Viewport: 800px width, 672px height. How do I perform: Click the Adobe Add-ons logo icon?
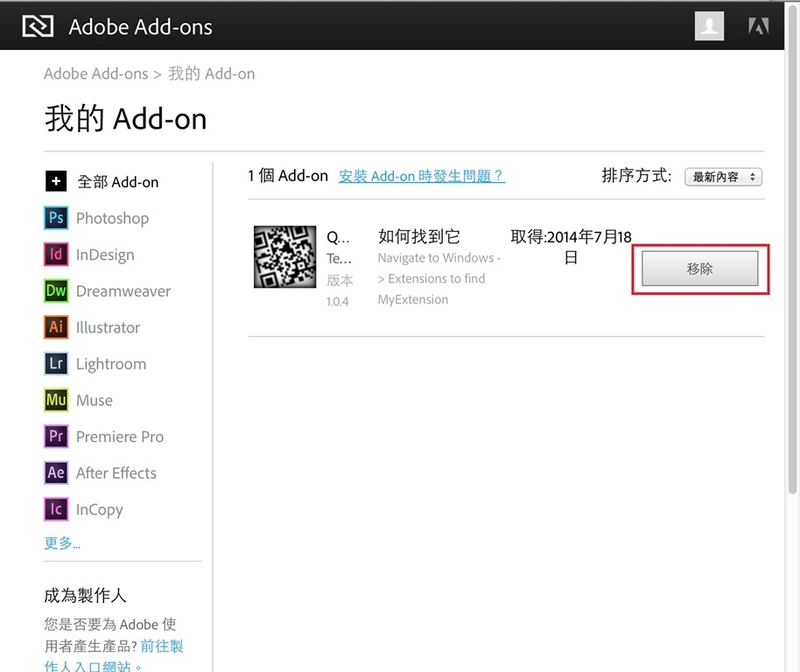[38, 26]
